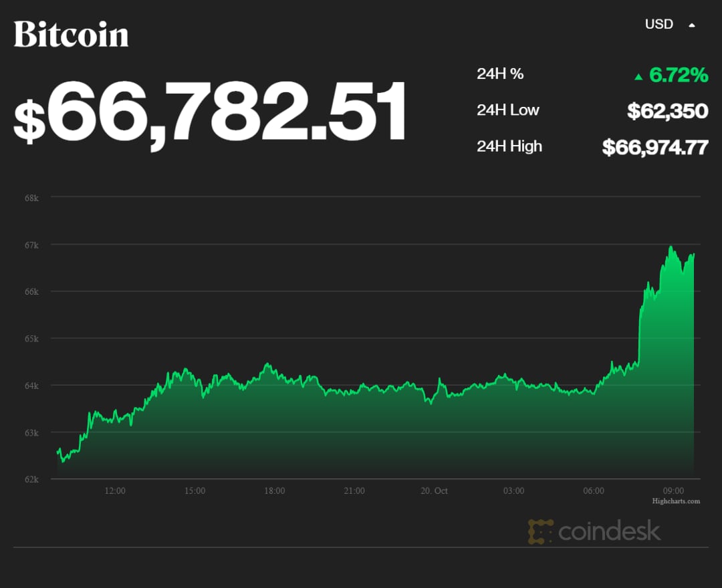Click the $66,782.51 current price
Viewport: 722px width, 588px height.
tap(211, 112)
